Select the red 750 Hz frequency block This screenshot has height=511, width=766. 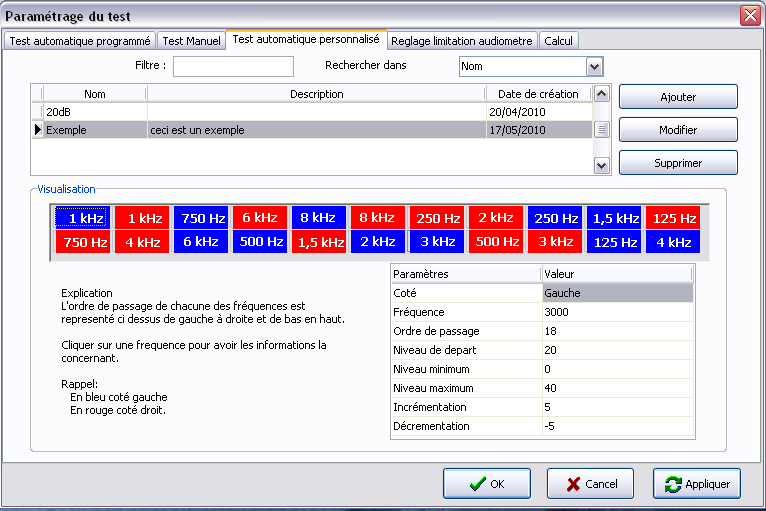[83, 242]
